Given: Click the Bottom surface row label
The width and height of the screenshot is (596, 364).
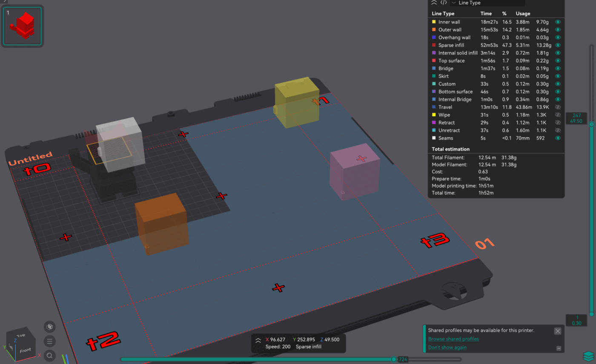Looking at the screenshot, I should click(x=456, y=92).
